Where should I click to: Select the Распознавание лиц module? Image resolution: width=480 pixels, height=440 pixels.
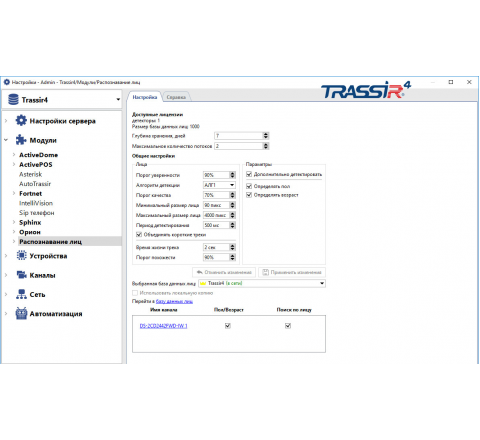pos(51,242)
